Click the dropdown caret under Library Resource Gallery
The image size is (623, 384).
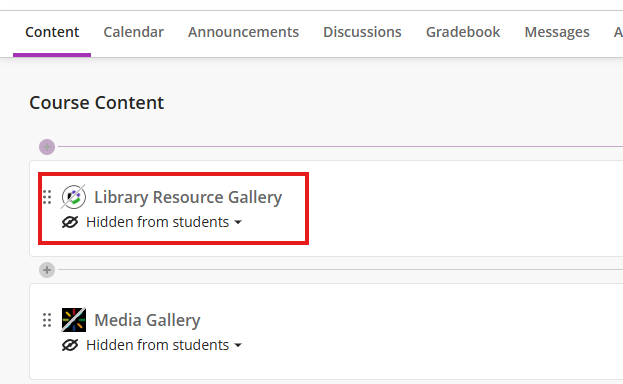click(x=238, y=222)
